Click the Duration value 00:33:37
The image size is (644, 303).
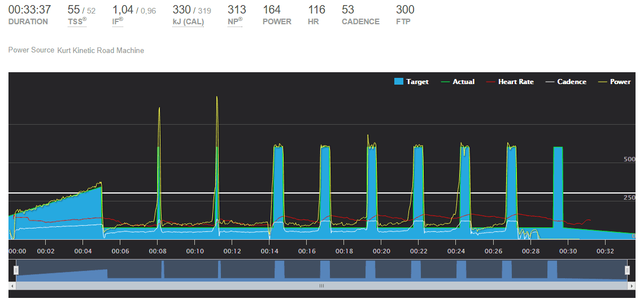click(x=29, y=10)
